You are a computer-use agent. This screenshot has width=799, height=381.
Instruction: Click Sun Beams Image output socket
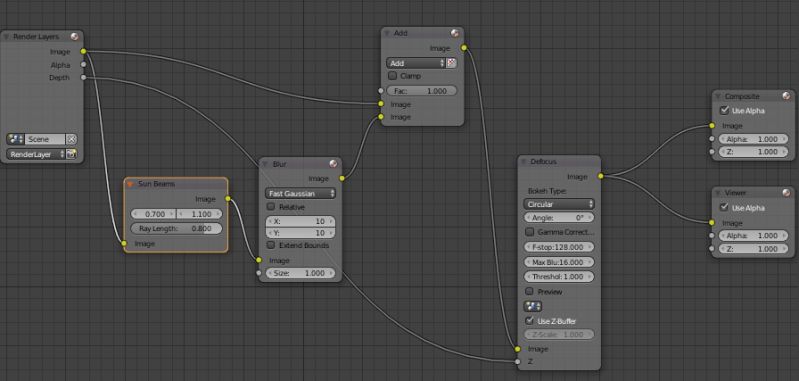[x=227, y=199]
